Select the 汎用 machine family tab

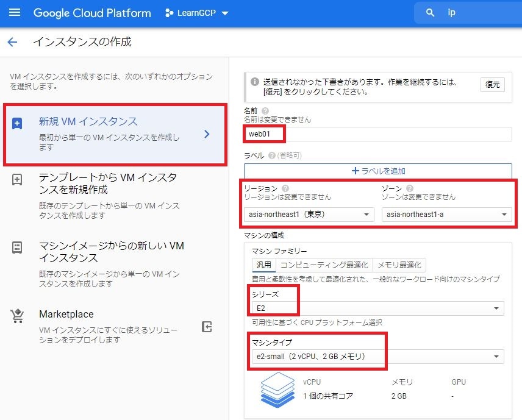tap(264, 265)
